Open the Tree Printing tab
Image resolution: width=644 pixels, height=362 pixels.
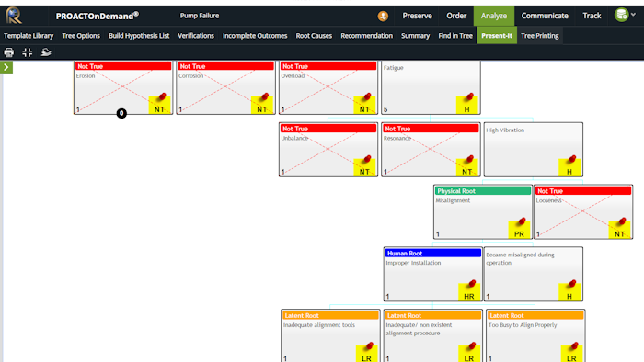(540, 36)
